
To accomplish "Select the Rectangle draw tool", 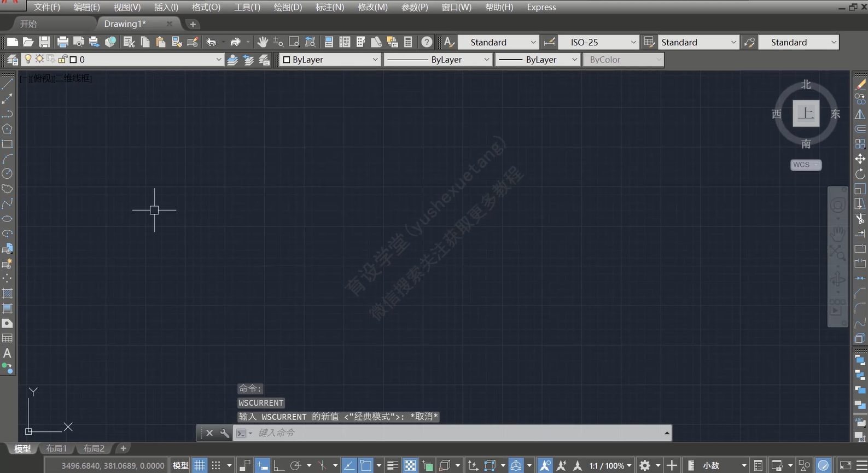I will 7,144.
